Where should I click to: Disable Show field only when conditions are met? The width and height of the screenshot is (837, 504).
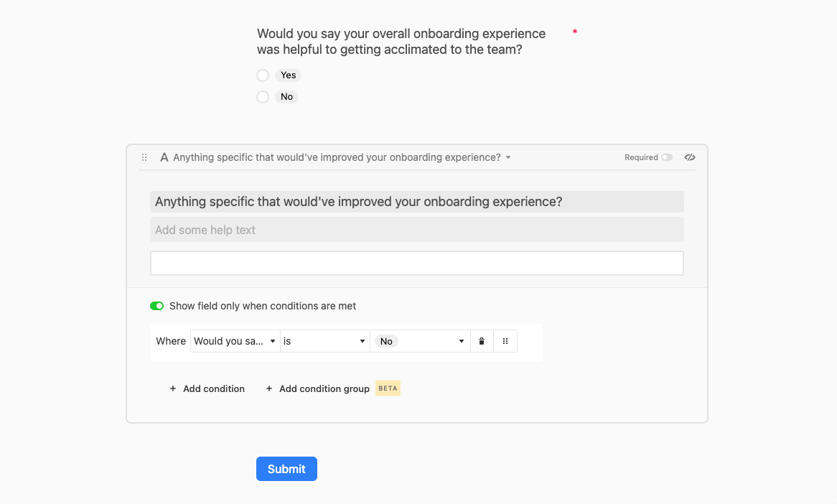156,306
